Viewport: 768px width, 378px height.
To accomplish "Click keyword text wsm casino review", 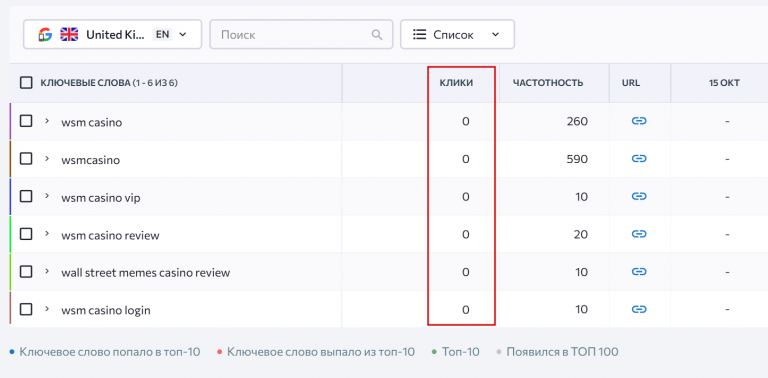I will (x=110, y=236).
